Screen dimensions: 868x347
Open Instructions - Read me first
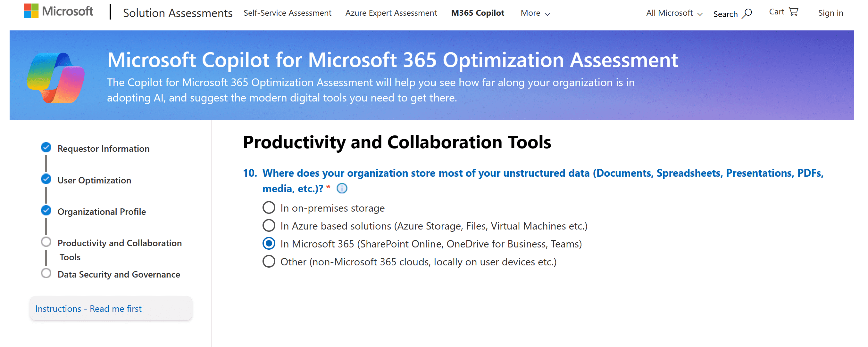pos(111,308)
